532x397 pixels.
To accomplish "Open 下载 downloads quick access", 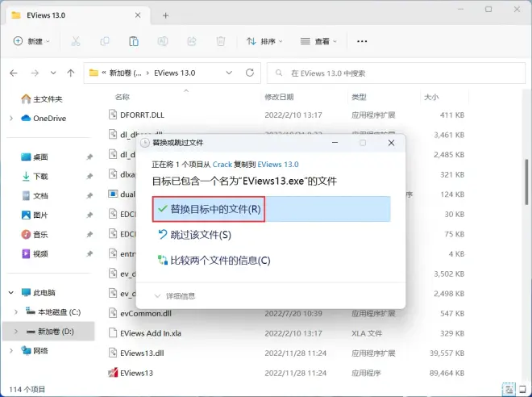I will pyautogui.click(x=35, y=176).
